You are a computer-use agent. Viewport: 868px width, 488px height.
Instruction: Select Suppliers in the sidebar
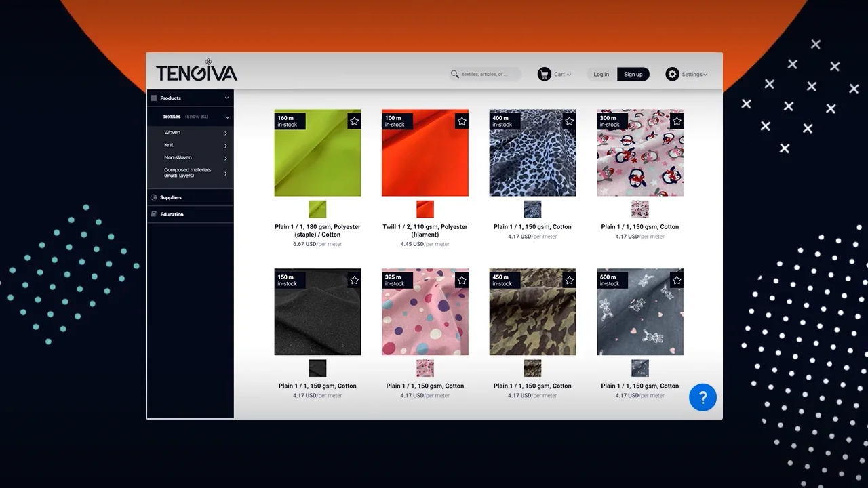coord(171,197)
